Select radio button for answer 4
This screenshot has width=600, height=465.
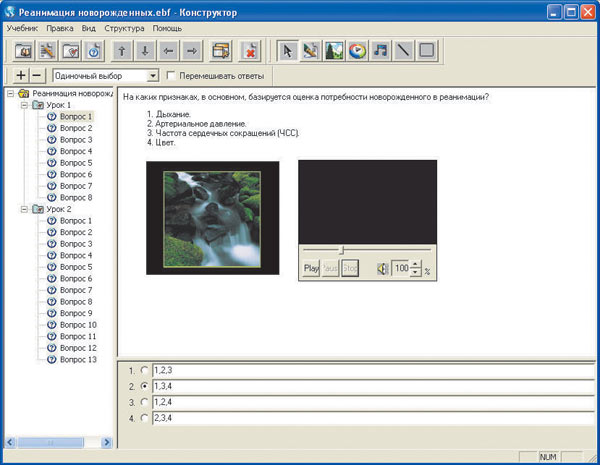click(145, 418)
